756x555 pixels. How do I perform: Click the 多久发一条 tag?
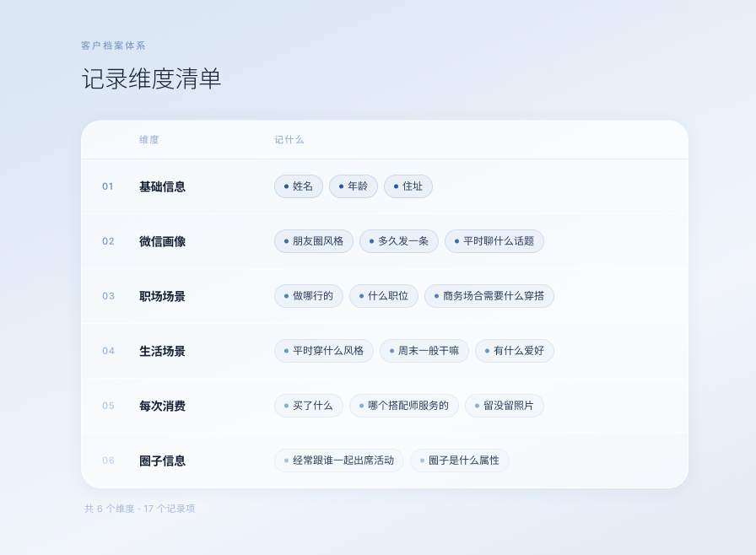coord(399,241)
